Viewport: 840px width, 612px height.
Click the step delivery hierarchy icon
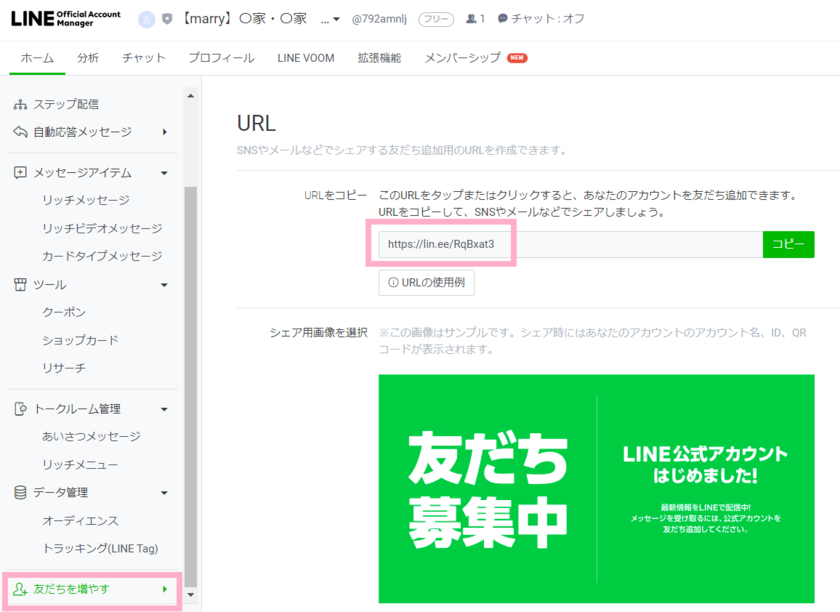click(20, 104)
